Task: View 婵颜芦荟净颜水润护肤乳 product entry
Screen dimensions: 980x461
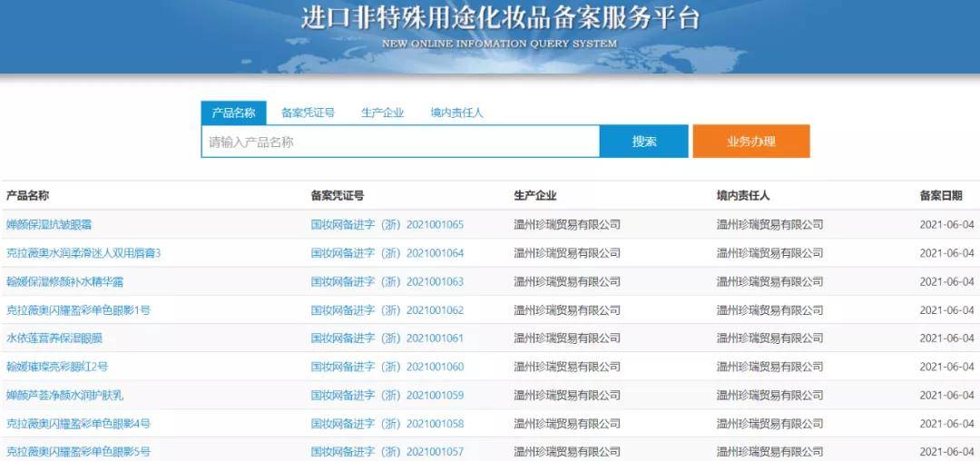Action: click(x=65, y=396)
